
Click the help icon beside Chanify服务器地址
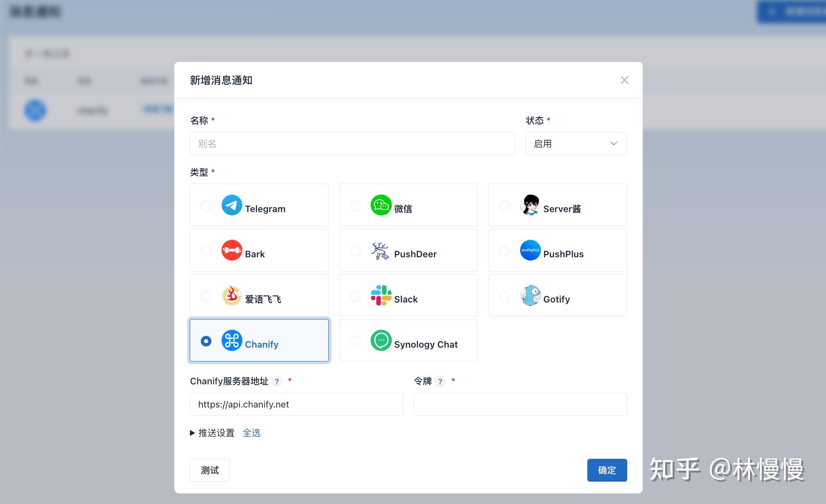pyautogui.click(x=277, y=381)
